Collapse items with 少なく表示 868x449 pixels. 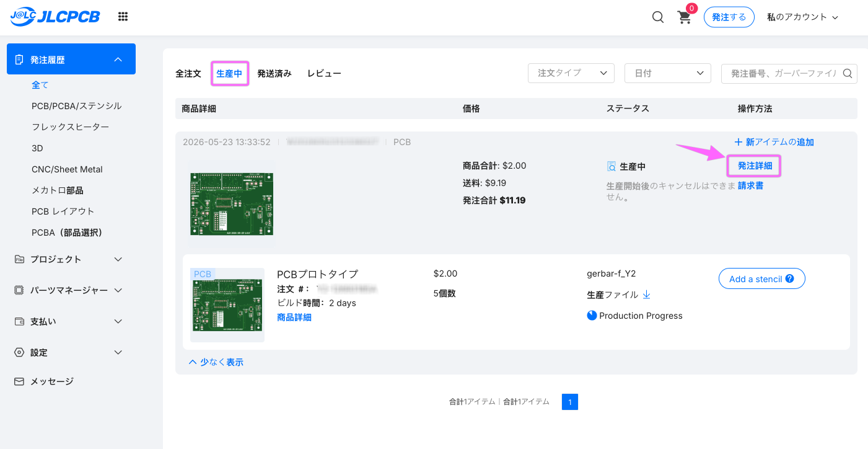pyautogui.click(x=216, y=362)
